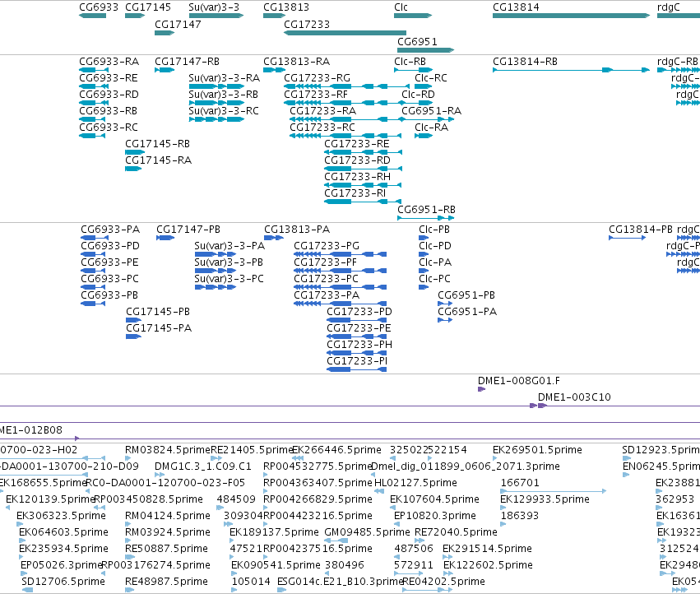Select protein CG17233-PI
This screenshot has width=700, height=594.
point(357,361)
